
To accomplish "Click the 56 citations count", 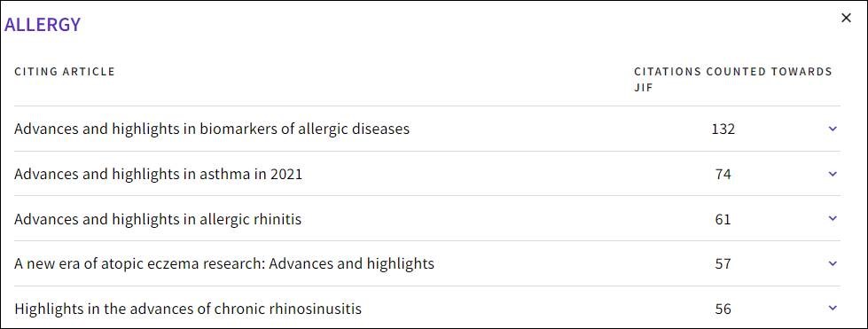I will click(723, 309).
